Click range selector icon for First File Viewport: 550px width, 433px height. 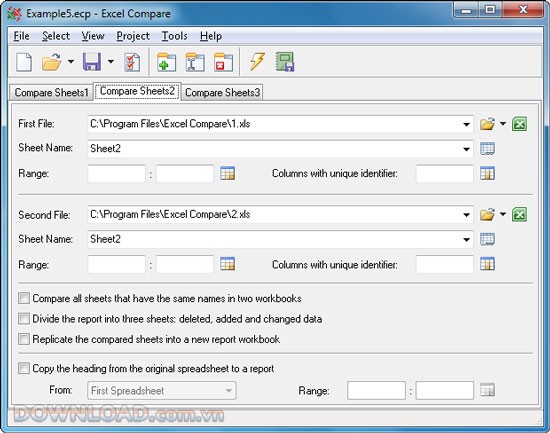point(228,173)
